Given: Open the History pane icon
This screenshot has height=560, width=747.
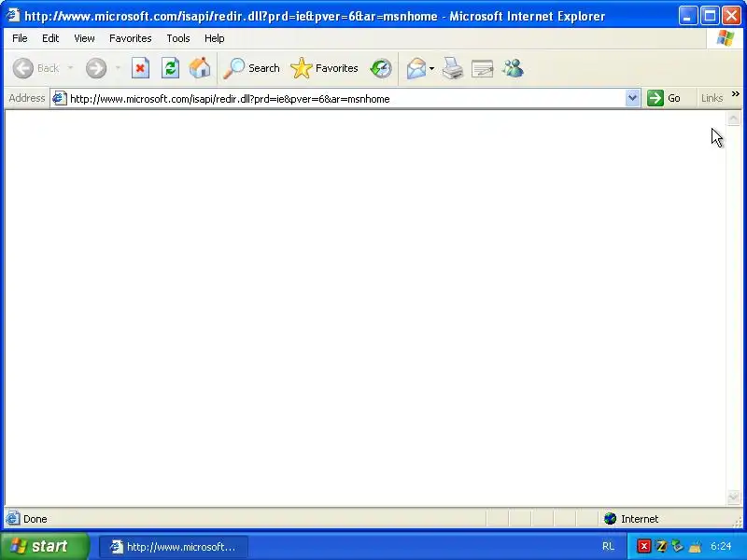Looking at the screenshot, I should [x=381, y=68].
